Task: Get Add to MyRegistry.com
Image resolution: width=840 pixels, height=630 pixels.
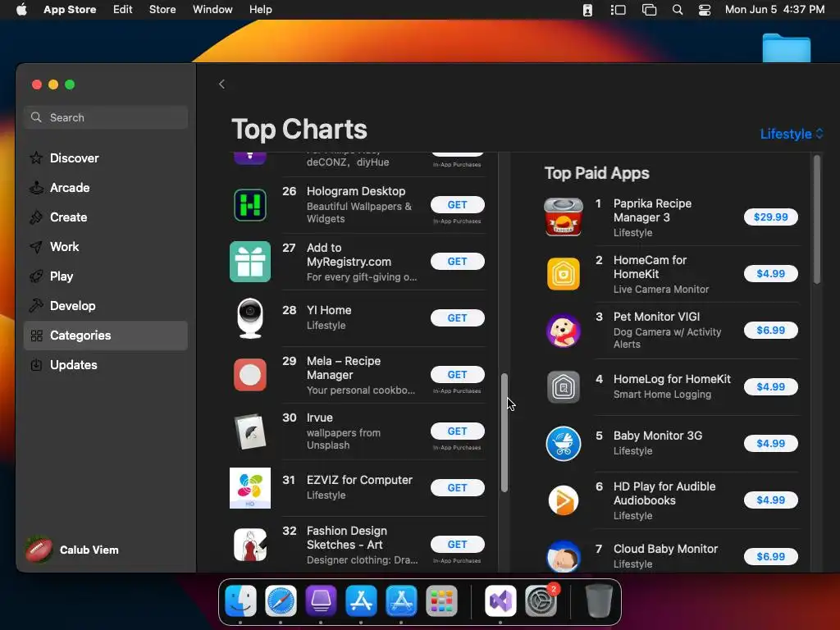Action: point(458,262)
